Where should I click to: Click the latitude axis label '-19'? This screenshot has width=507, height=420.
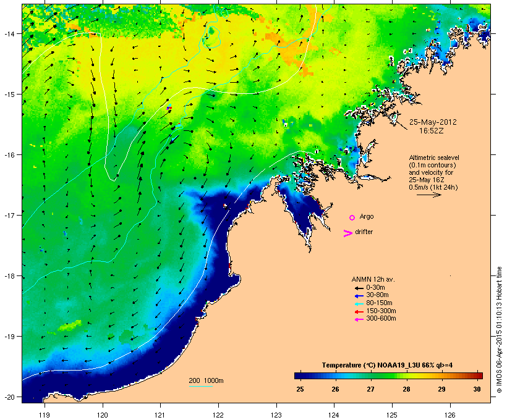9,337
